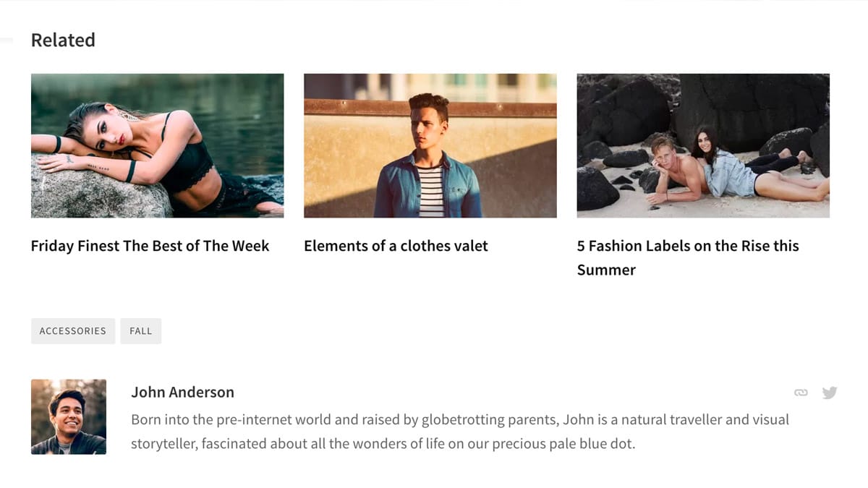Click John Anderson's author avatar photo

[x=69, y=417]
